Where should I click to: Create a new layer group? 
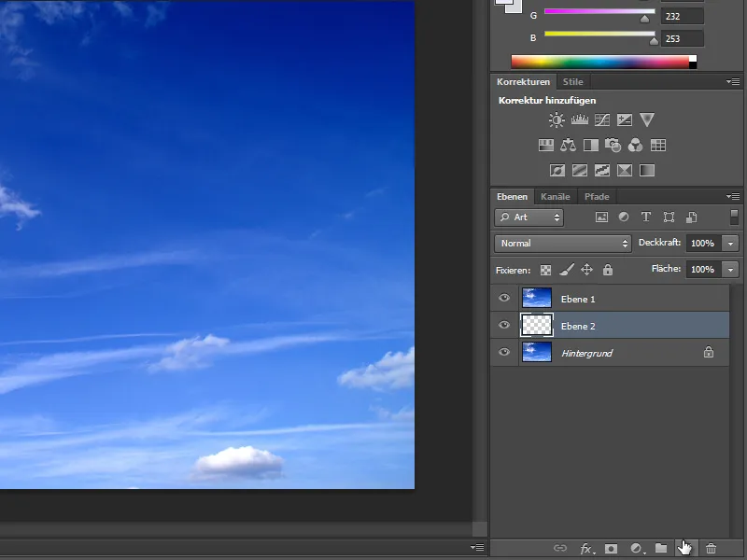click(x=661, y=548)
